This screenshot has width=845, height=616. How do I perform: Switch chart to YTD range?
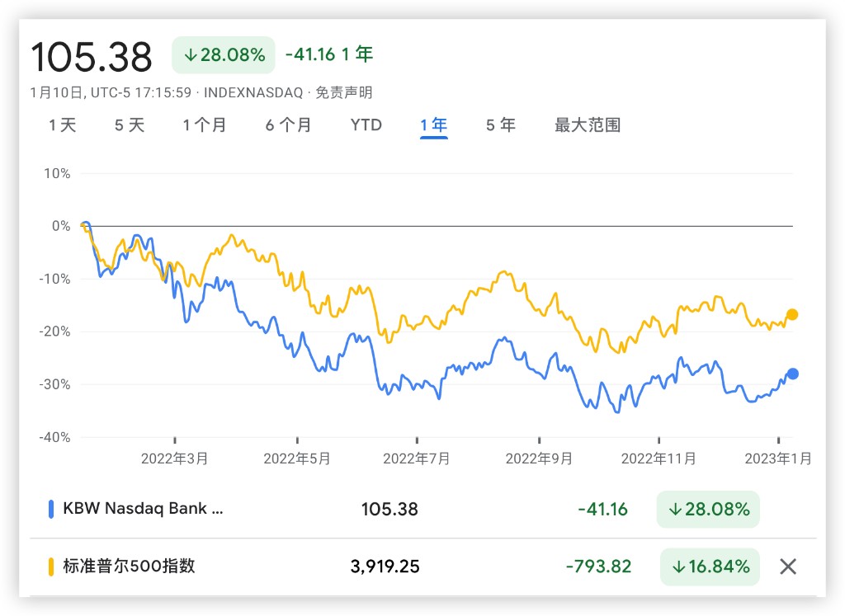coord(366,125)
